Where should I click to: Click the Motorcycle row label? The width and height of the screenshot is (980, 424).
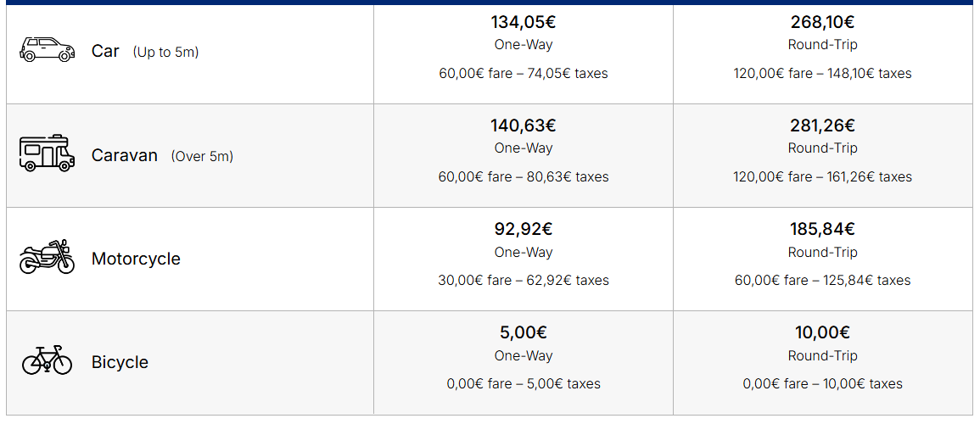point(136,259)
